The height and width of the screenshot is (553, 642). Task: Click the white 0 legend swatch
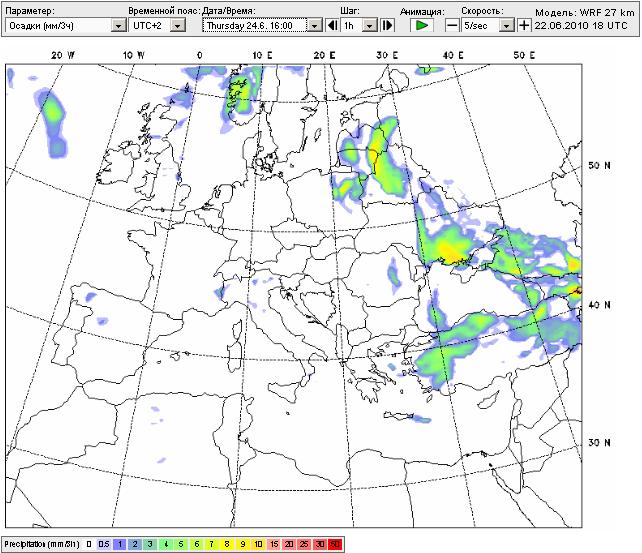click(x=88, y=544)
